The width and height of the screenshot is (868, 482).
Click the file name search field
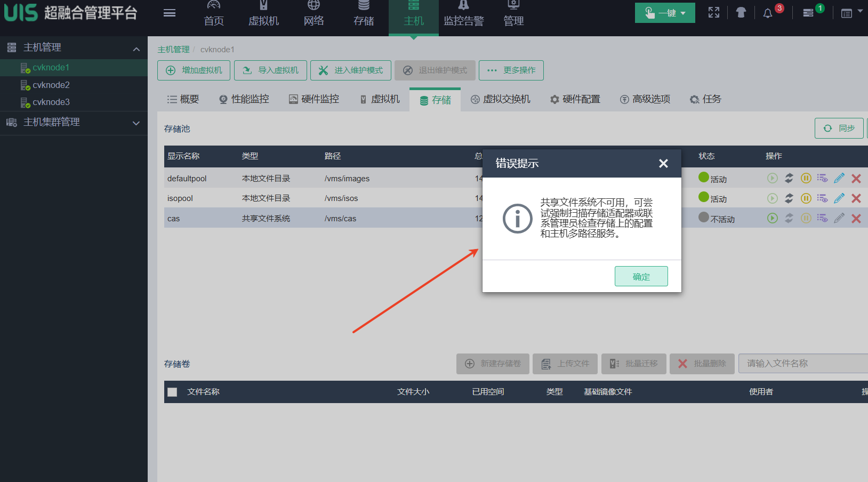(x=802, y=364)
